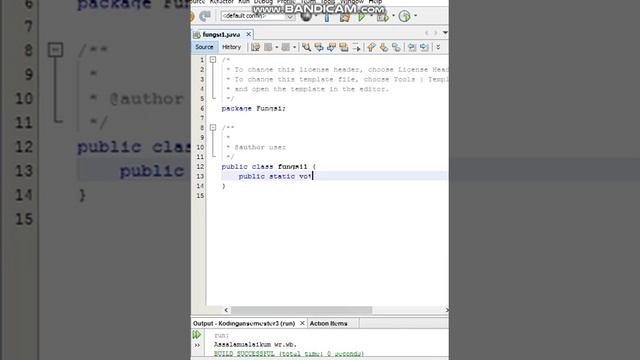Open the dropdown after the Back icon
The width and height of the screenshot is (640, 360).
pos(276,47)
